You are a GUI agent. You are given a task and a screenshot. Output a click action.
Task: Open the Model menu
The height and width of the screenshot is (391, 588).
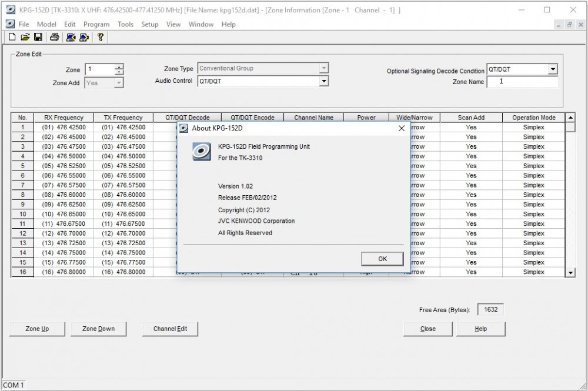pyautogui.click(x=46, y=24)
